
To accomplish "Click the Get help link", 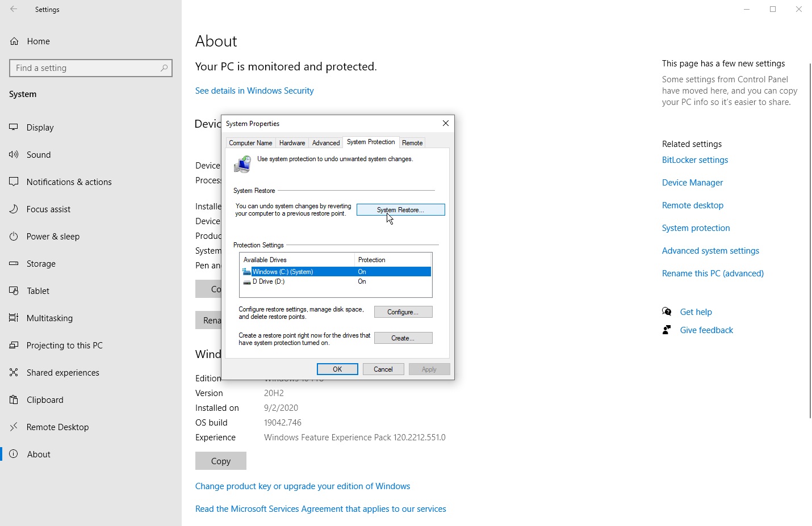I will (x=696, y=312).
